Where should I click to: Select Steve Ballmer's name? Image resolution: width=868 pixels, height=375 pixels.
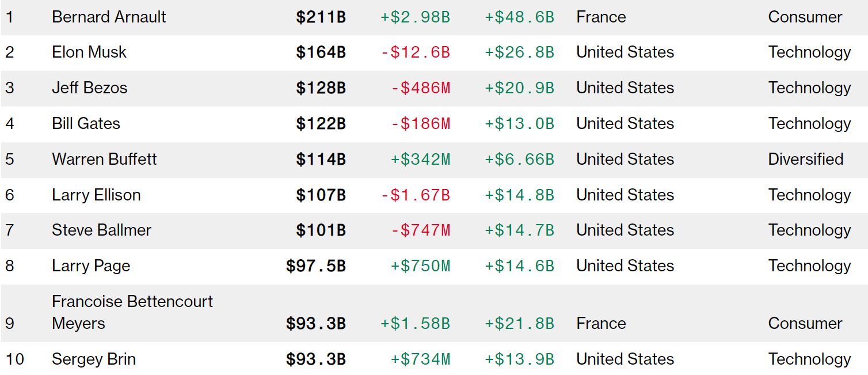pos(101,230)
